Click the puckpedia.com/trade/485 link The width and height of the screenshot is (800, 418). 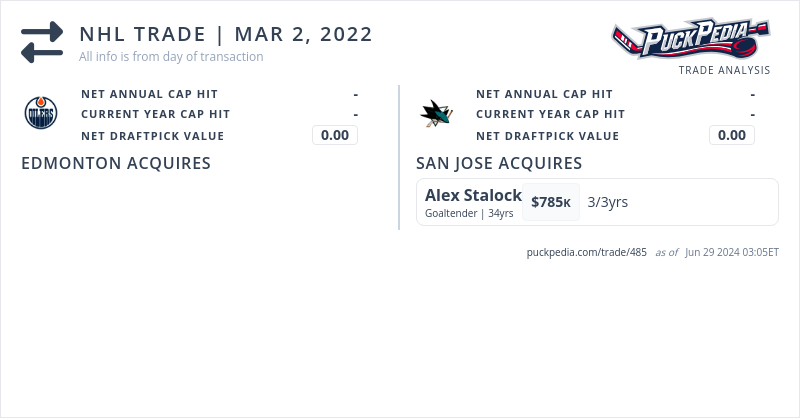pos(587,252)
